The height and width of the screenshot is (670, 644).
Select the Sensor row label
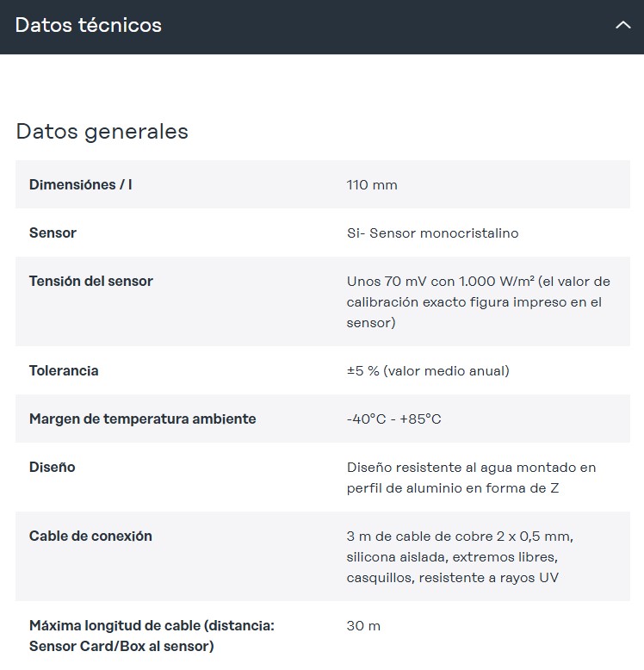(53, 233)
